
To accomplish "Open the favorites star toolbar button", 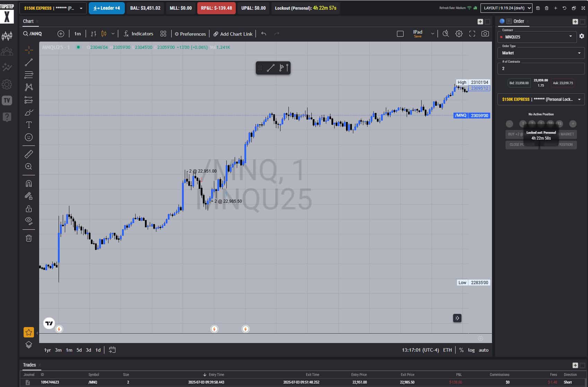I will click(x=29, y=332).
